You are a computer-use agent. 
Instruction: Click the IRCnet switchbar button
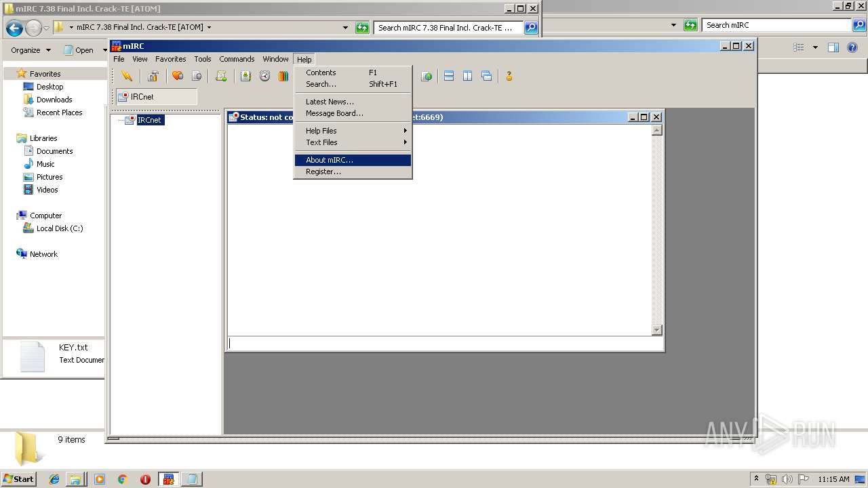tap(157, 97)
